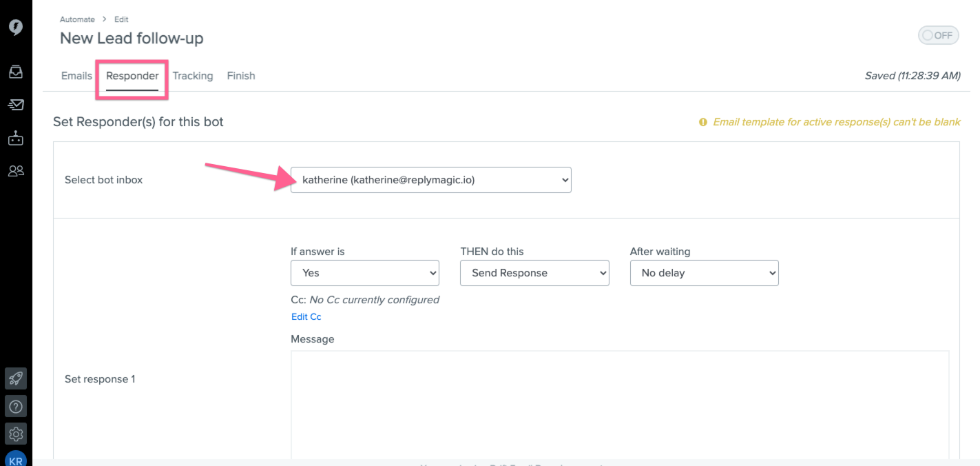
Task: Open the Select bot inbox dropdown
Action: point(431,180)
